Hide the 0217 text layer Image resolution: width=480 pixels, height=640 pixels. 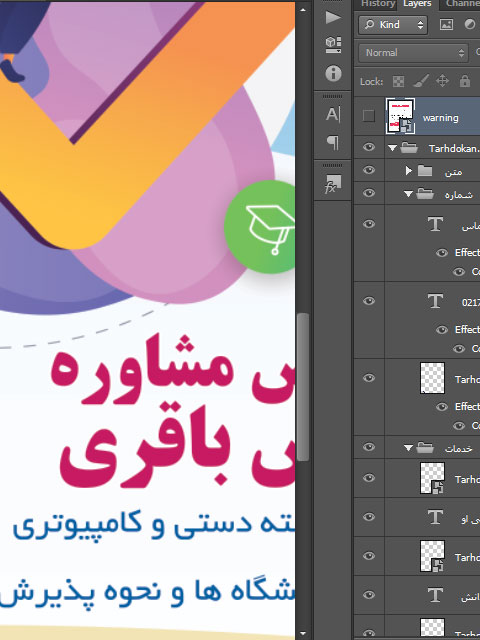pos(369,301)
